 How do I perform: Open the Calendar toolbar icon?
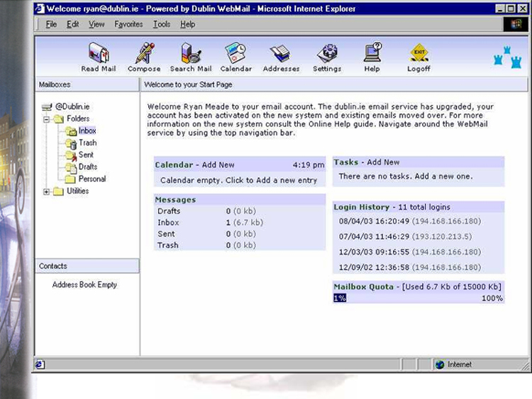[235, 54]
